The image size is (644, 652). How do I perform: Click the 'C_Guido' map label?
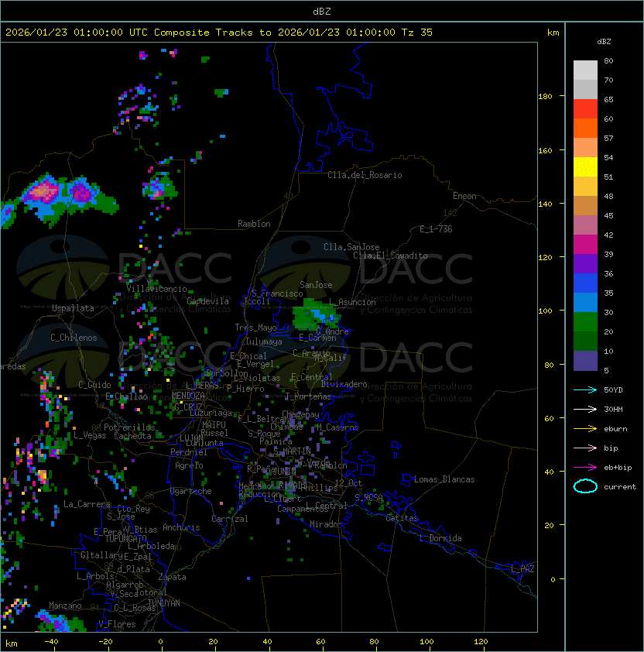pyautogui.click(x=94, y=385)
